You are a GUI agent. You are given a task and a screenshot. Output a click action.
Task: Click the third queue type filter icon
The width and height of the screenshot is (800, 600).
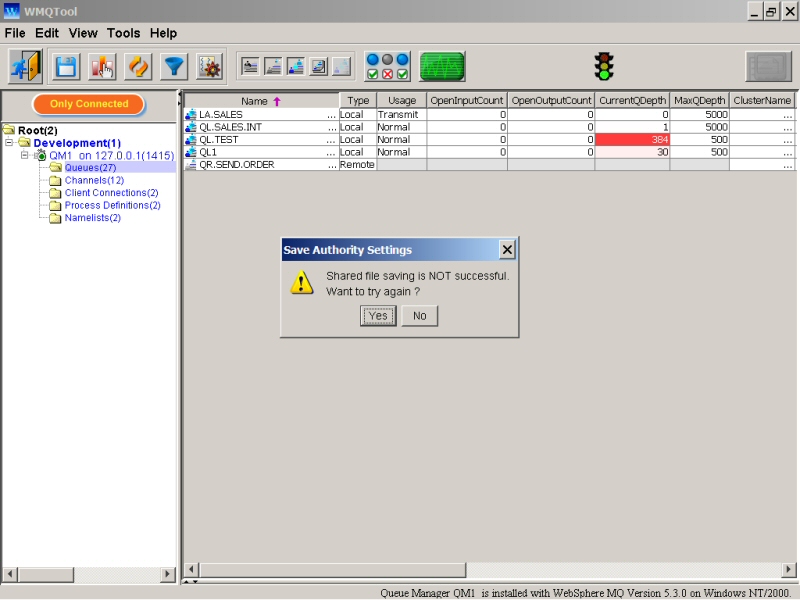pyautogui.click(x=296, y=66)
